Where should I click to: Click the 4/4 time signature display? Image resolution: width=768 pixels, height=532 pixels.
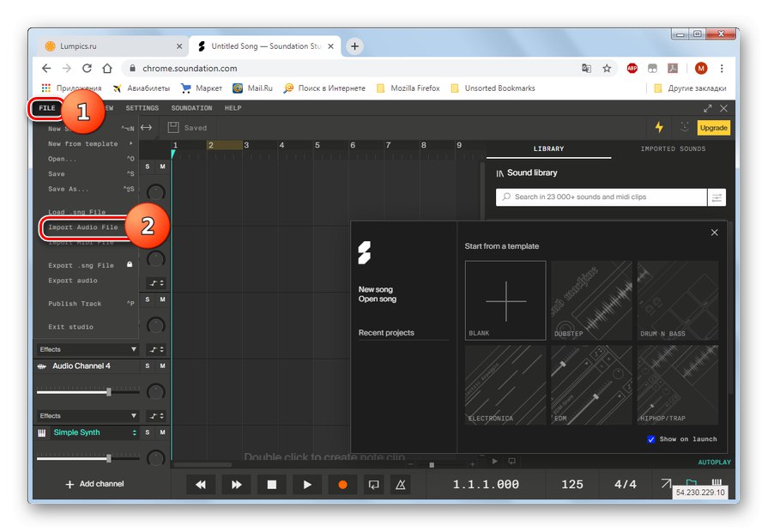tap(626, 485)
